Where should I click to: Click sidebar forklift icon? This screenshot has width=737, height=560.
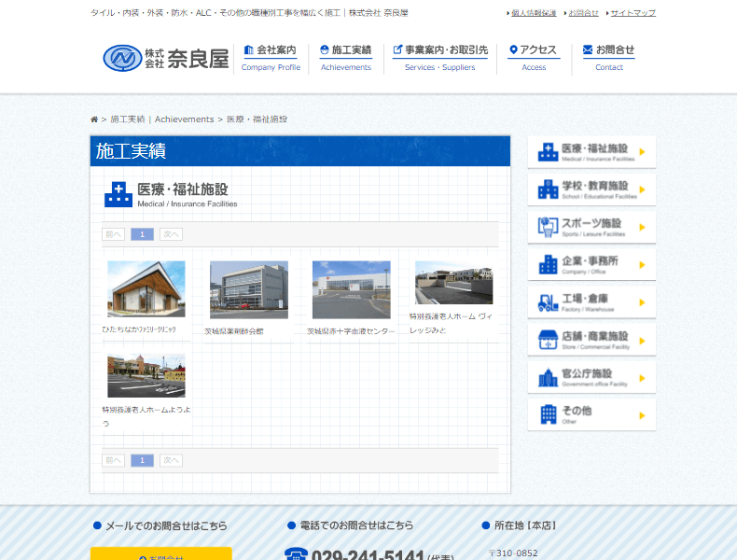tap(548, 302)
